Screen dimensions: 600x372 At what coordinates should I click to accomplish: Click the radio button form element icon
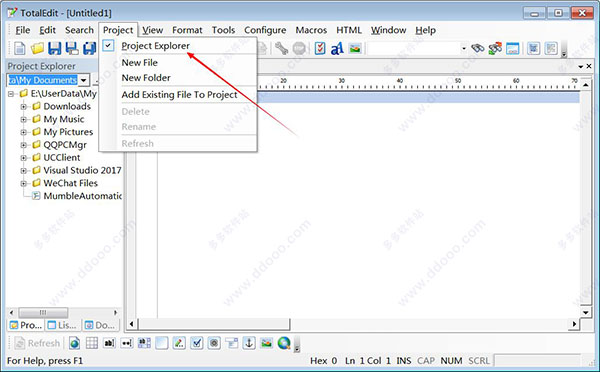pos(214,343)
